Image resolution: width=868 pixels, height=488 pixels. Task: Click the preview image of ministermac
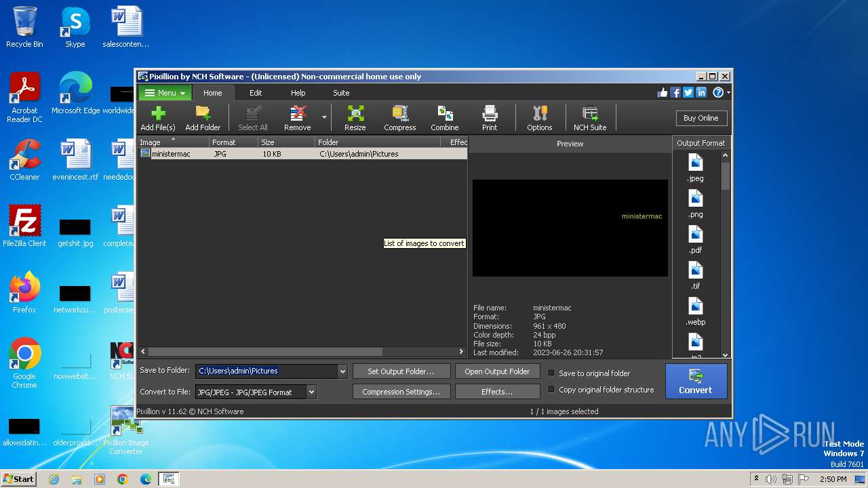point(570,228)
